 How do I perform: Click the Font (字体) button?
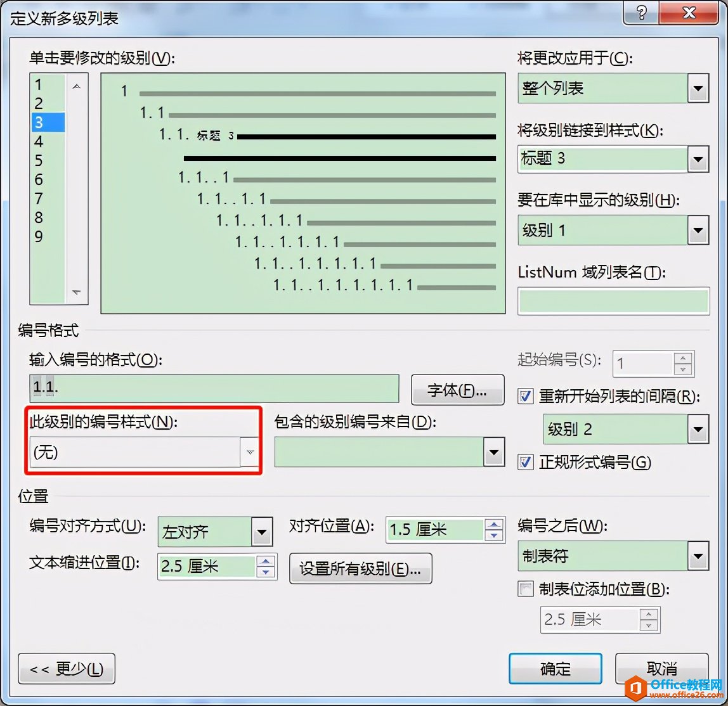(457, 390)
